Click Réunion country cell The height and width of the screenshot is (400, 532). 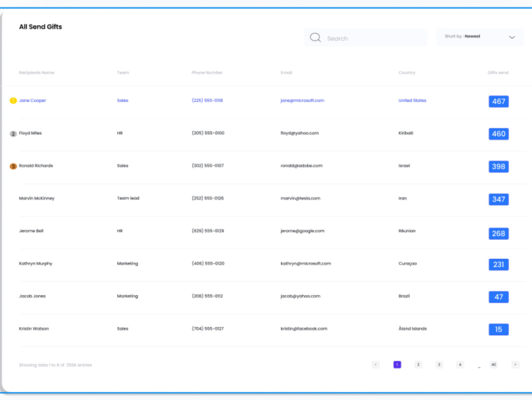407,231
